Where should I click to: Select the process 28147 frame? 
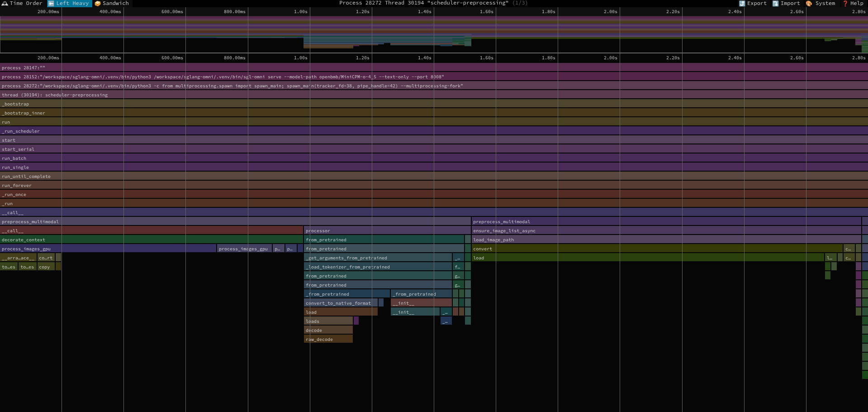434,67
